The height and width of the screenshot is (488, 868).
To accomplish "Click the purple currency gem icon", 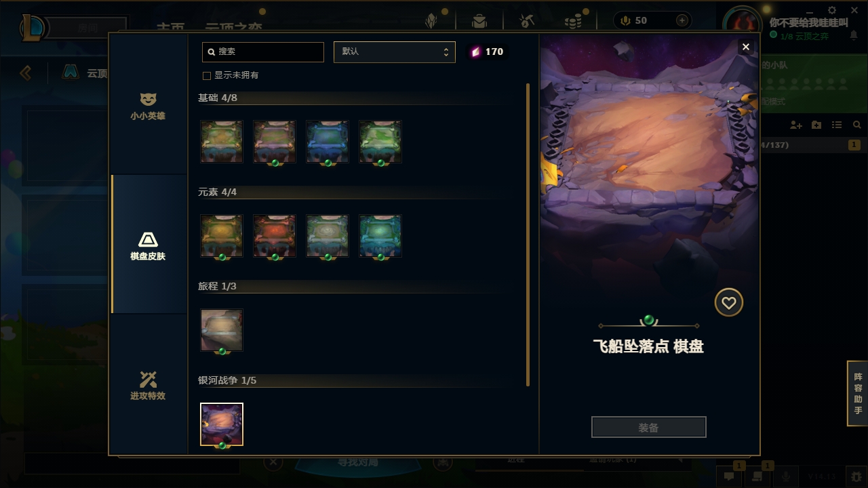I will (475, 52).
